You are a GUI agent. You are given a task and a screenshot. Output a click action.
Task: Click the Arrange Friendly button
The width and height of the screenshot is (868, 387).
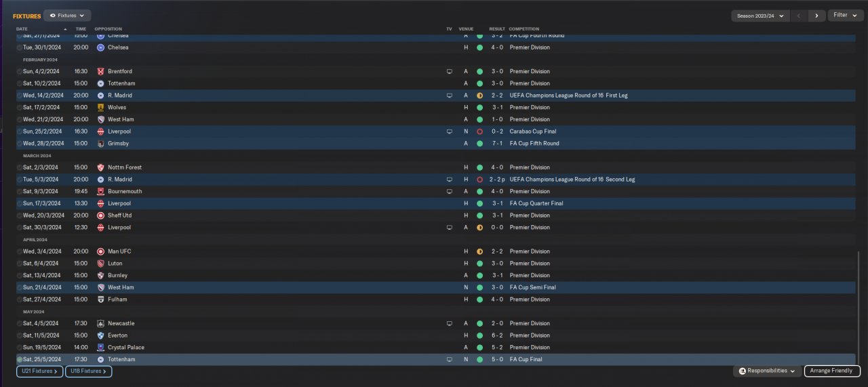click(832, 371)
